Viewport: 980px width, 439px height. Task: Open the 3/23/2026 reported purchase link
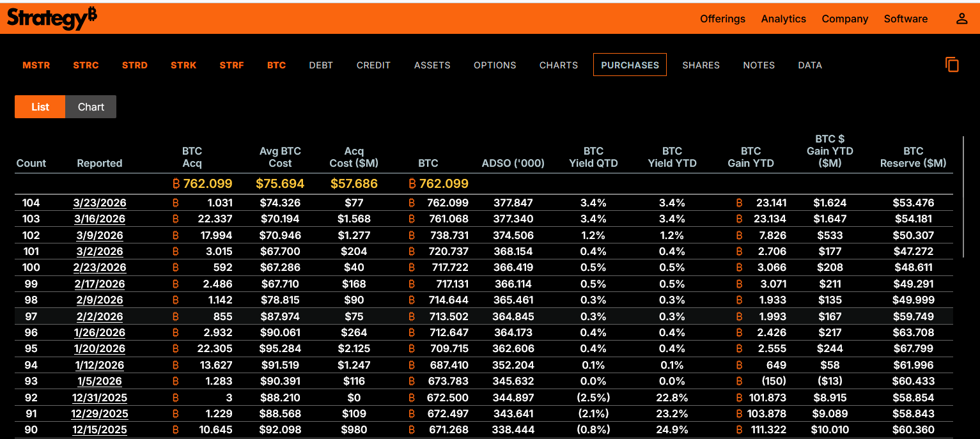pyautogui.click(x=100, y=203)
